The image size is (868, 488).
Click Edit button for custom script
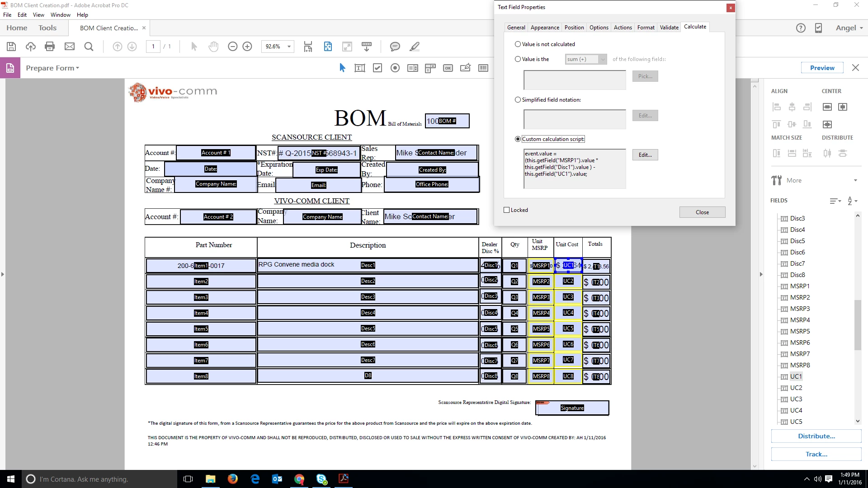coord(645,155)
